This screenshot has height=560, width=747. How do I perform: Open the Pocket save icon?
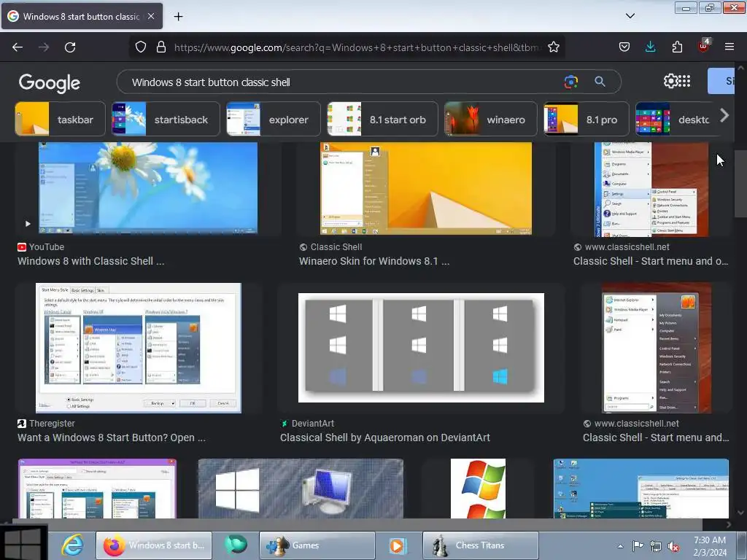624,47
